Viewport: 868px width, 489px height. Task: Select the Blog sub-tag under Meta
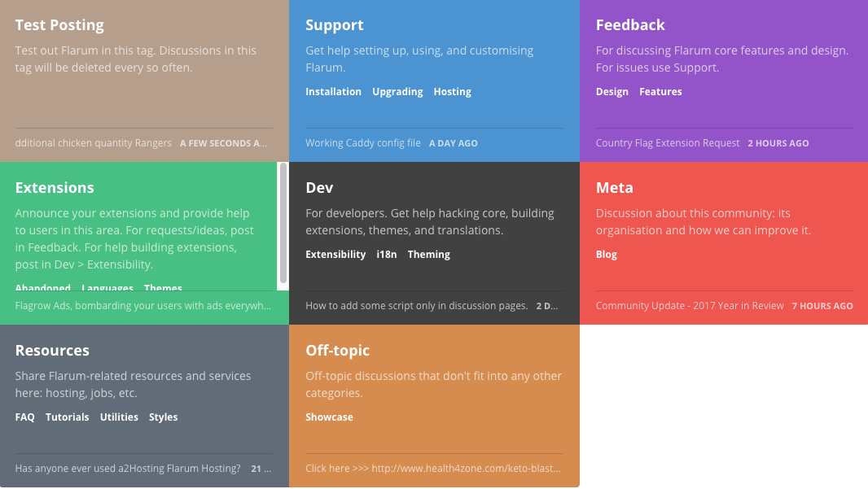tap(606, 254)
